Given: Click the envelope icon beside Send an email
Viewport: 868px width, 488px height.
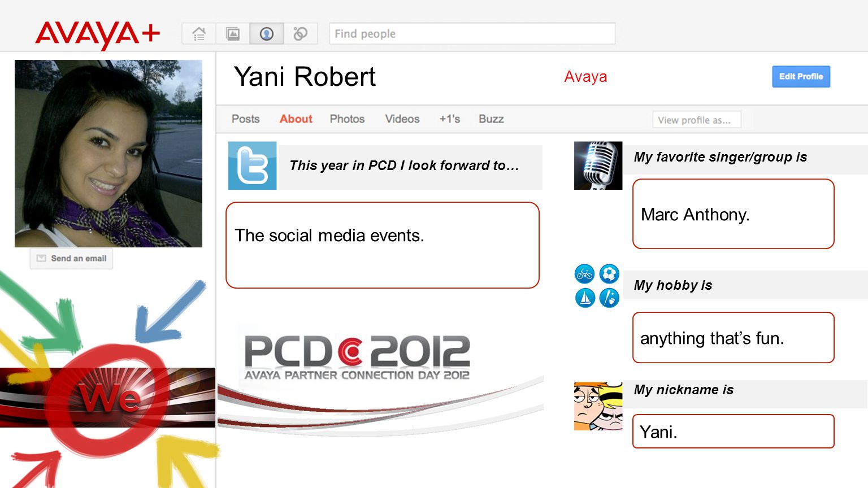Looking at the screenshot, I should pos(41,258).
